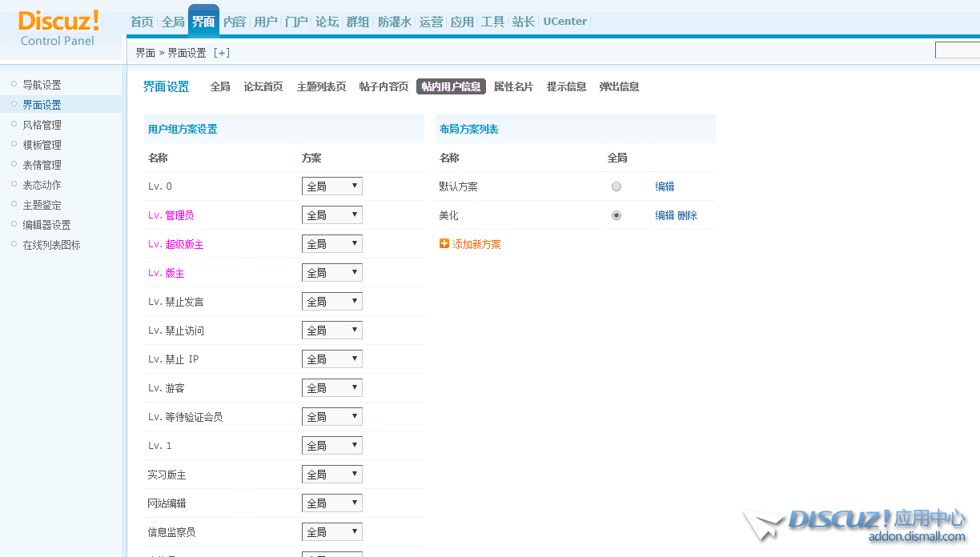980x557 pixels.
Task: Open the 论坛 top menu
Action: (327, 22)
